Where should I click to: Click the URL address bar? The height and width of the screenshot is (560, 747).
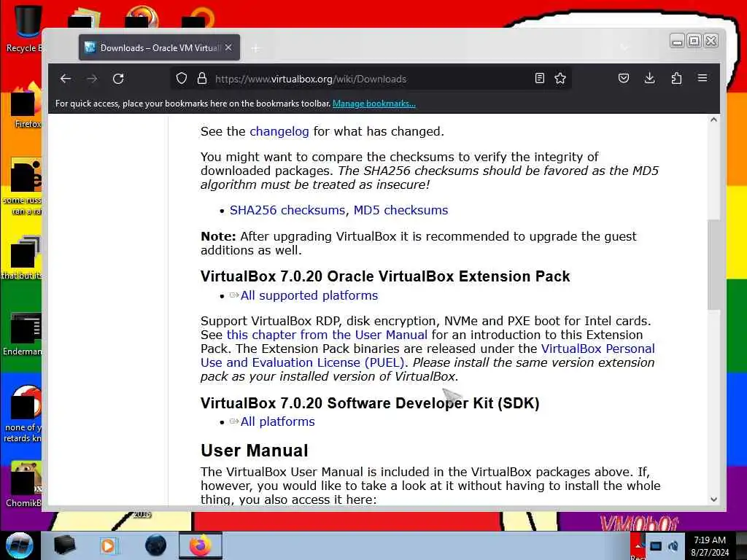[x=371, y=79]
